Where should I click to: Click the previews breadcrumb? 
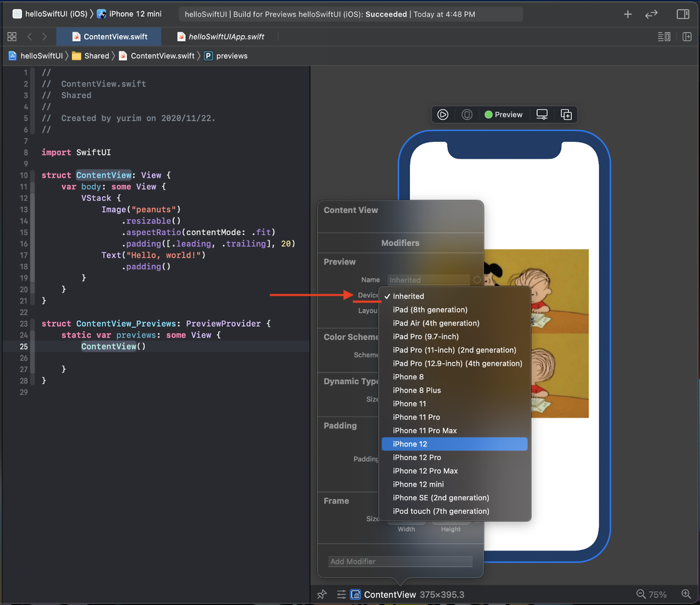coord(226,56)
